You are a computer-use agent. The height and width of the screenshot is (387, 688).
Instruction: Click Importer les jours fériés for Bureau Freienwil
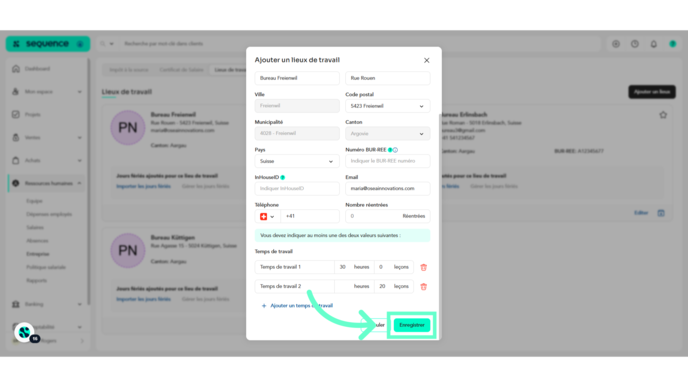tap(143, 186)
